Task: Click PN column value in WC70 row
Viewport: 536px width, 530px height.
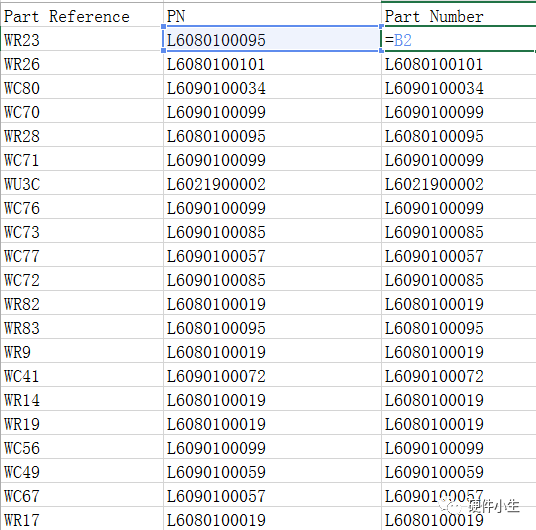Action: tap(272, 111)
